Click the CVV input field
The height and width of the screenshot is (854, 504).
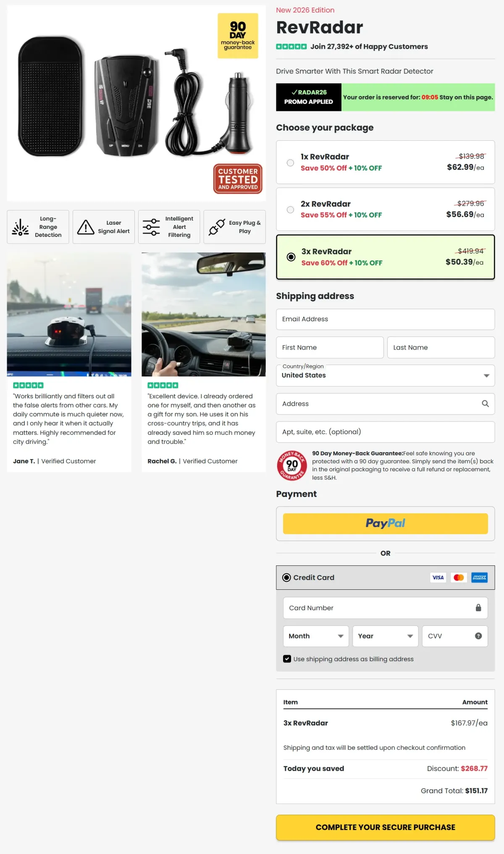click(x=455, y=636)
